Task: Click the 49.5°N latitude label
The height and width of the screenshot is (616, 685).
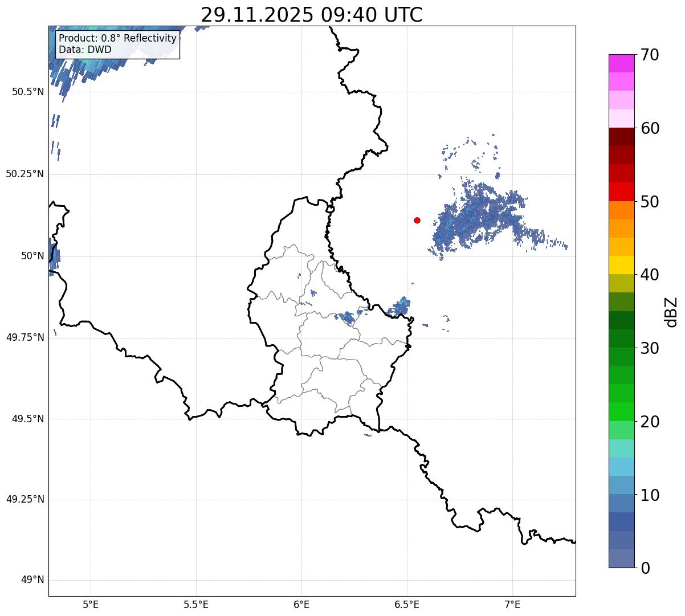Action: (x=28, y=419)
